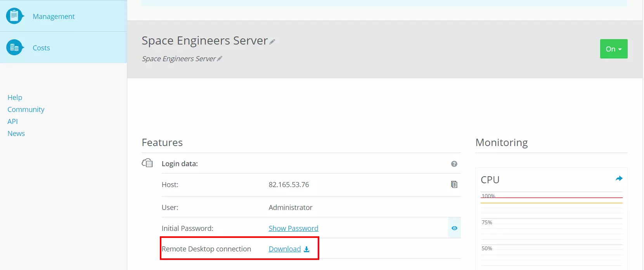Click the Space Engineers Server heading
This screenshot has width=644, height=270.
point(204,40)
